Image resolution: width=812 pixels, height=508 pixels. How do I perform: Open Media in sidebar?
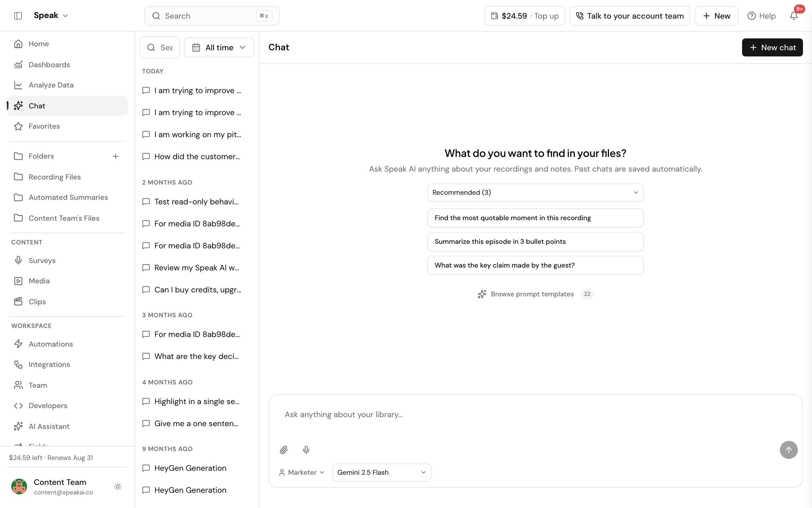[67, 281]
